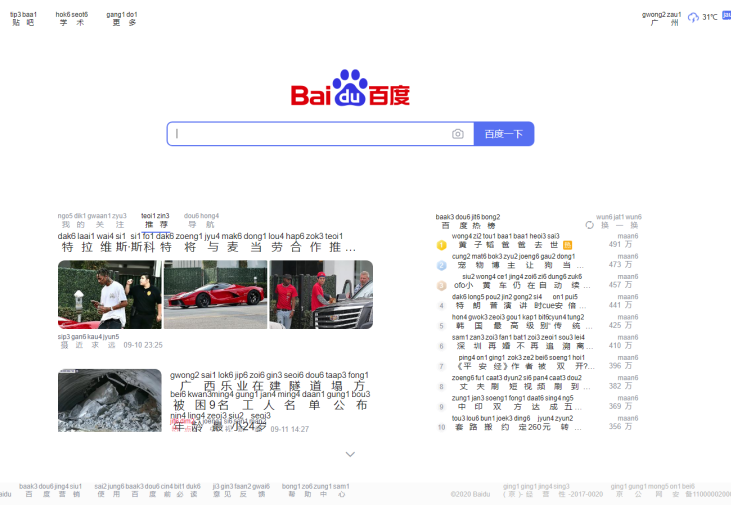
Task: Open 贴吧 in the top navigation
Action: click(23, 19)
